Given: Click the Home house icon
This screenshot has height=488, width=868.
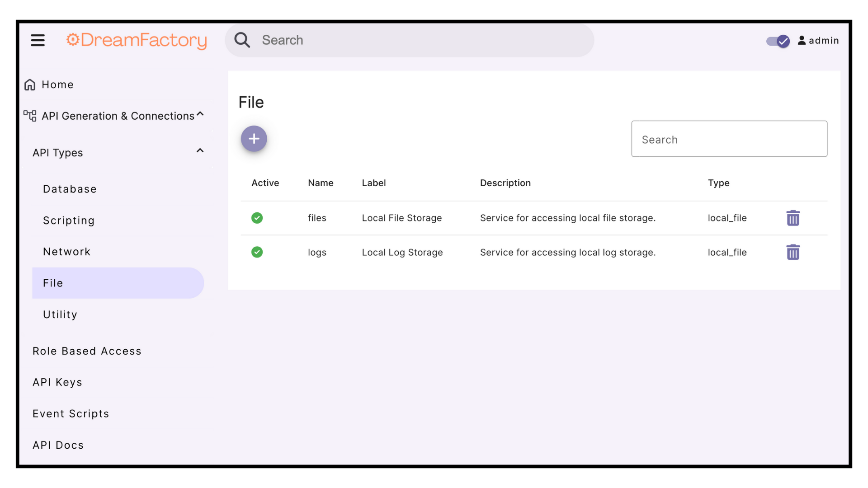Looking at the screenshot, I should 30,85.
